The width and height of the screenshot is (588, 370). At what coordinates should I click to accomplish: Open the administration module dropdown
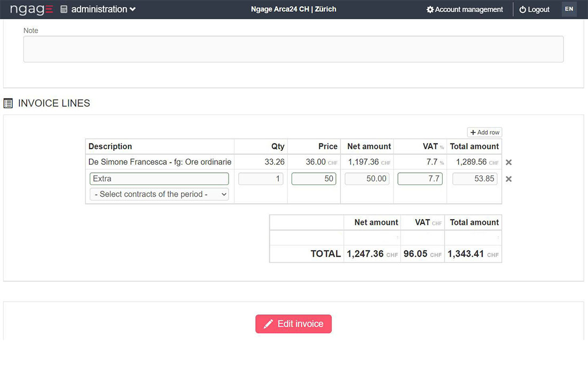coord(103,9)
